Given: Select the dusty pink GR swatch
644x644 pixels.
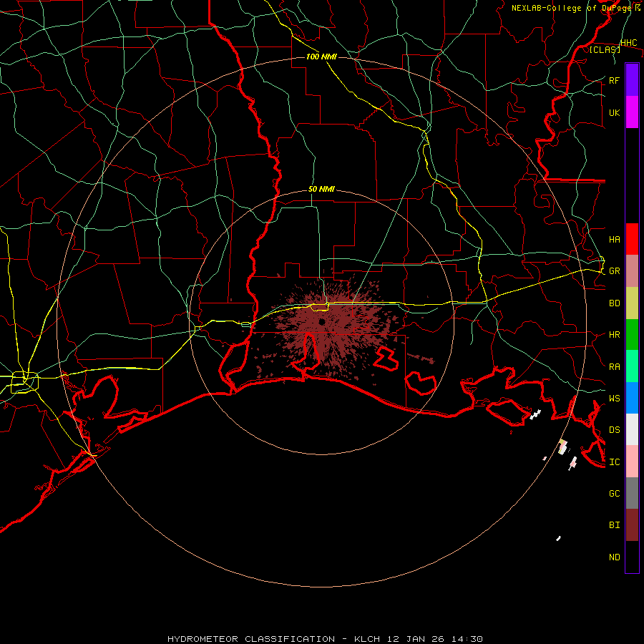Looking at the screenshot, I should pos(632,271).
